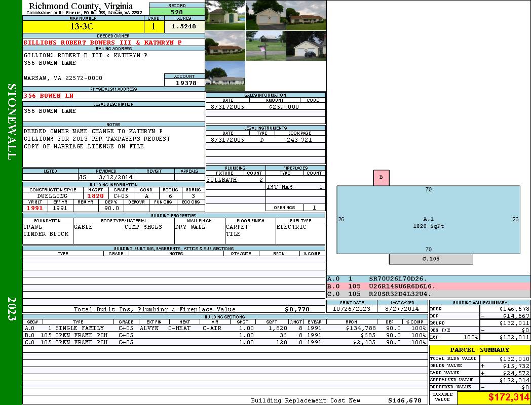Click the pink B porch section in sketch
The height and width of the screenshot is (405, 532).
tap(381, 178)
